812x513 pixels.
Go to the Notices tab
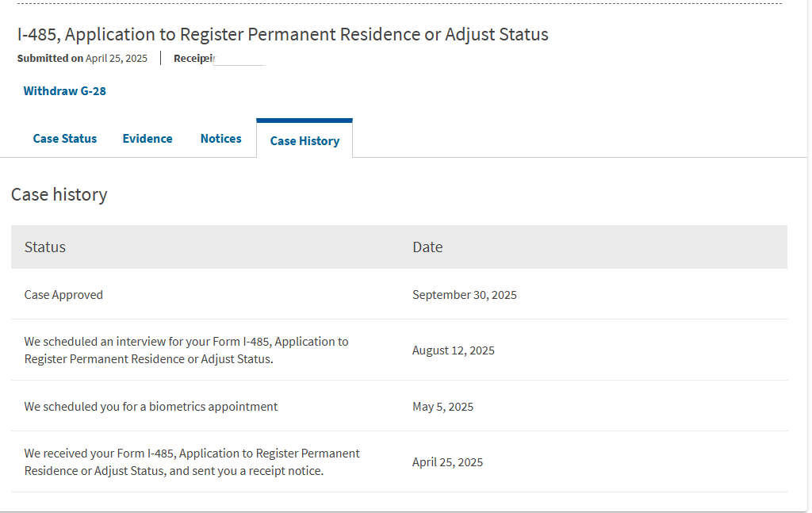click(220, 139)
